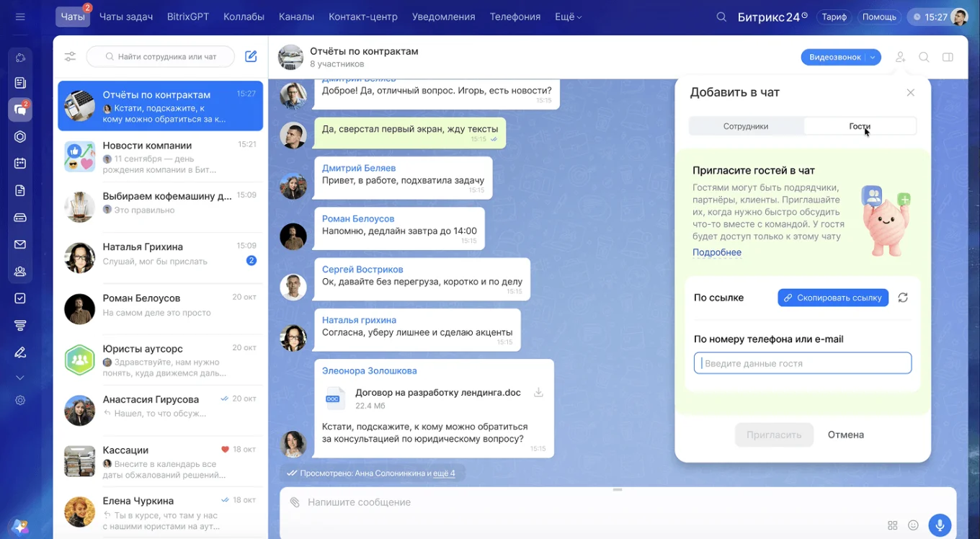Open the BitrixGPT menu item
The height and width of the screenshot is (539, 980).
187,17
